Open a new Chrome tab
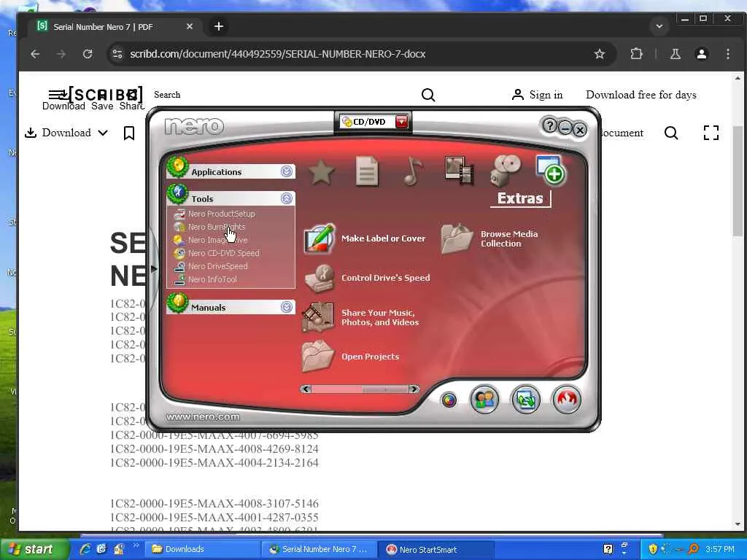Image resolution: width=747 pixels, height=560 pixels. coord(219,27)
